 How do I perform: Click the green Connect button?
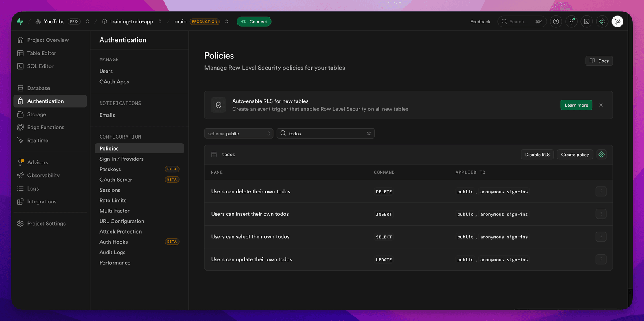pyautogui.click(x=254, y=21)
